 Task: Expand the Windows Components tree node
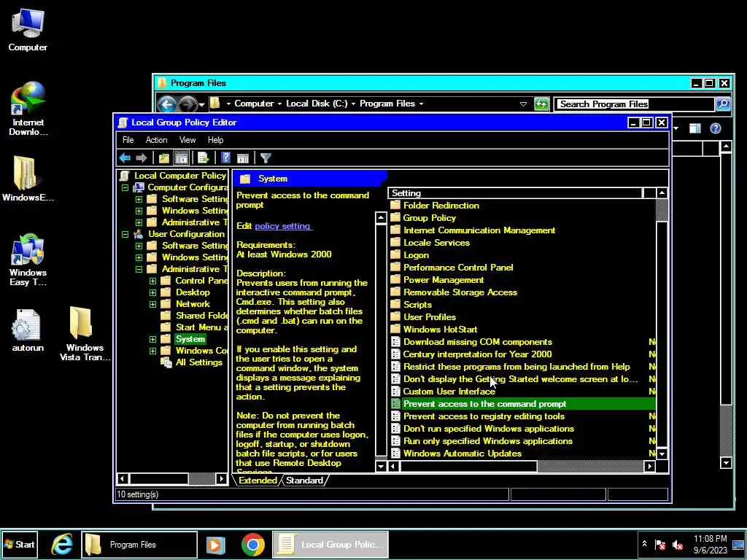point(152,351)
